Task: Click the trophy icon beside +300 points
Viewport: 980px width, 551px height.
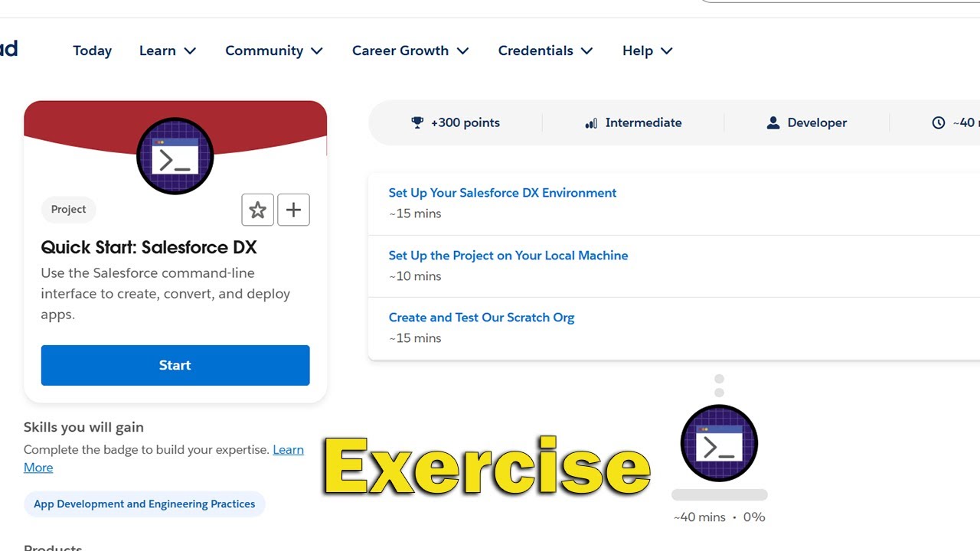Action: (x=417, y=122)
